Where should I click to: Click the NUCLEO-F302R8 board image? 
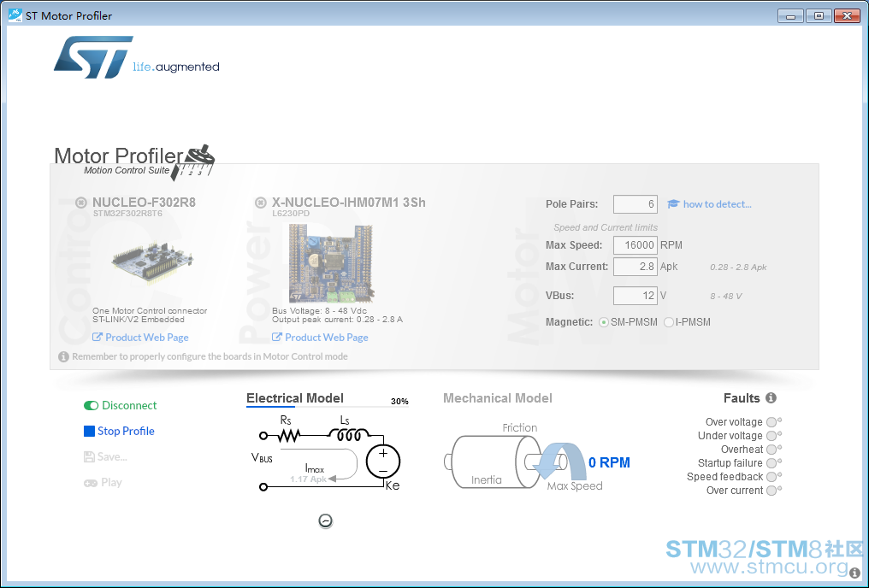pyautogui.click(x=152, y=262)
